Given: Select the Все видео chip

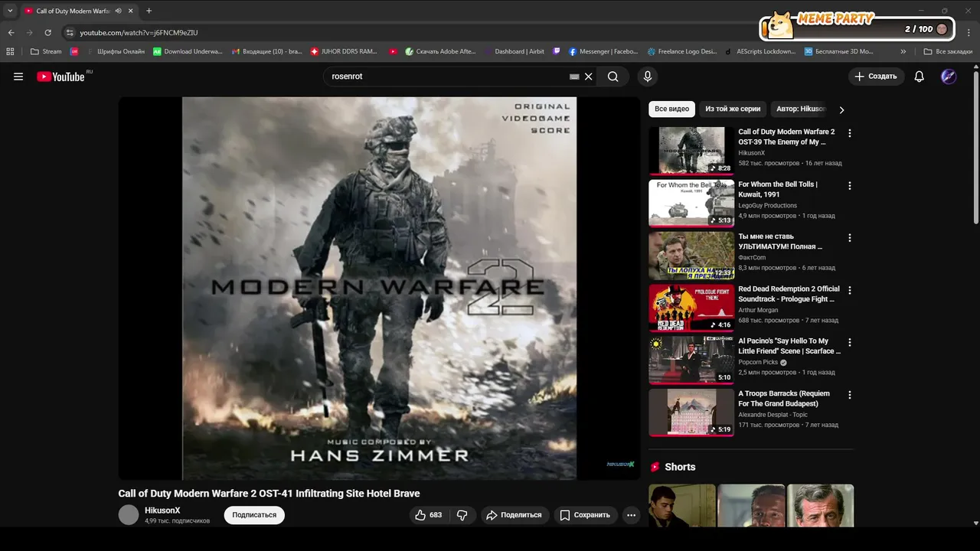Looking at the screenshot, I should tap(671, 109).
